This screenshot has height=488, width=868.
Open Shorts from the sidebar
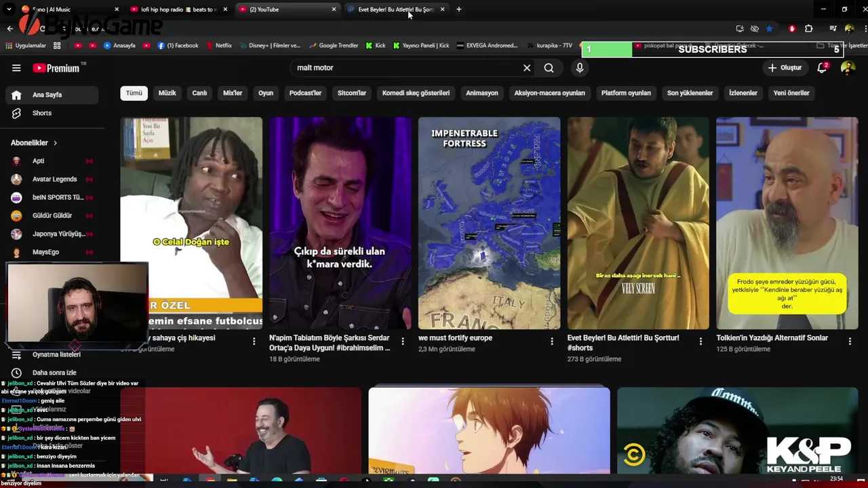pyautogui.click(x=52, y=113)
